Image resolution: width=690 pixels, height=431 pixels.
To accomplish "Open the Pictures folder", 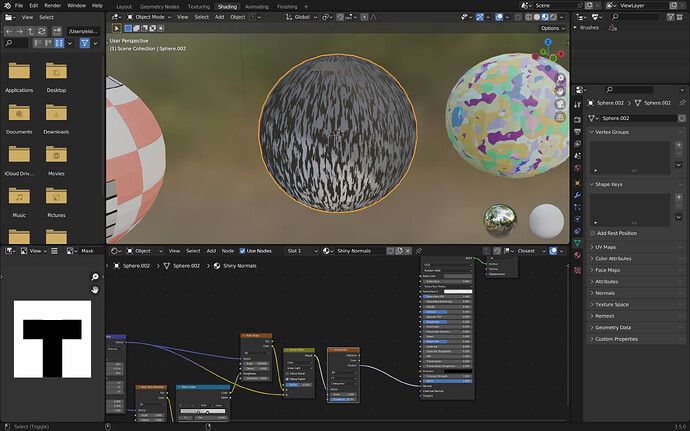I will (x=56, y=202).
